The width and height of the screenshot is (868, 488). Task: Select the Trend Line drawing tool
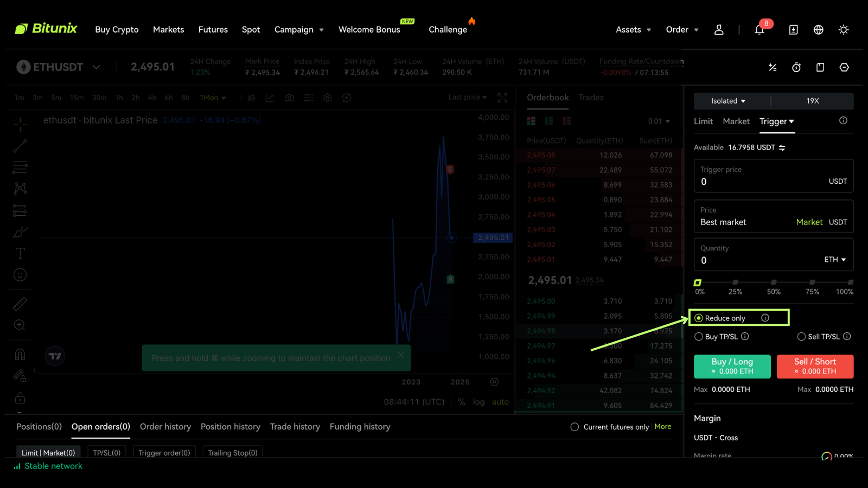[20, 146]
